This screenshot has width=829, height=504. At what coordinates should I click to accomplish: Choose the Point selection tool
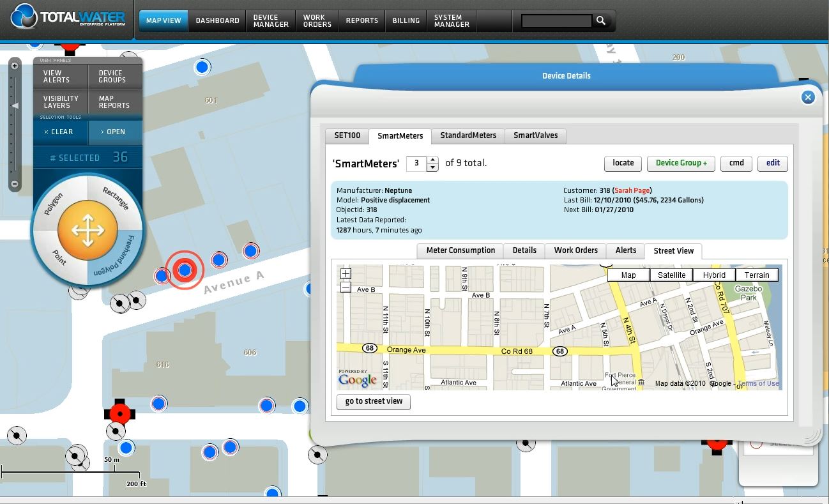coord(59,257)
